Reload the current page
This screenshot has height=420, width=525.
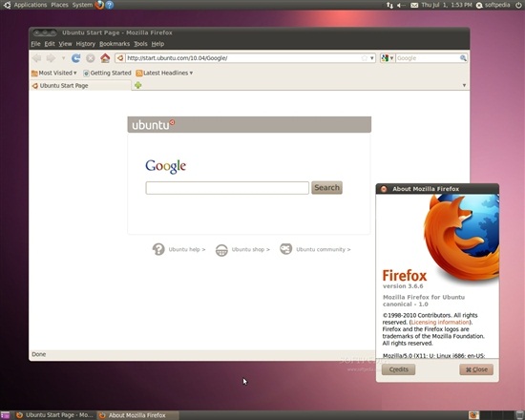coord(76,58)
